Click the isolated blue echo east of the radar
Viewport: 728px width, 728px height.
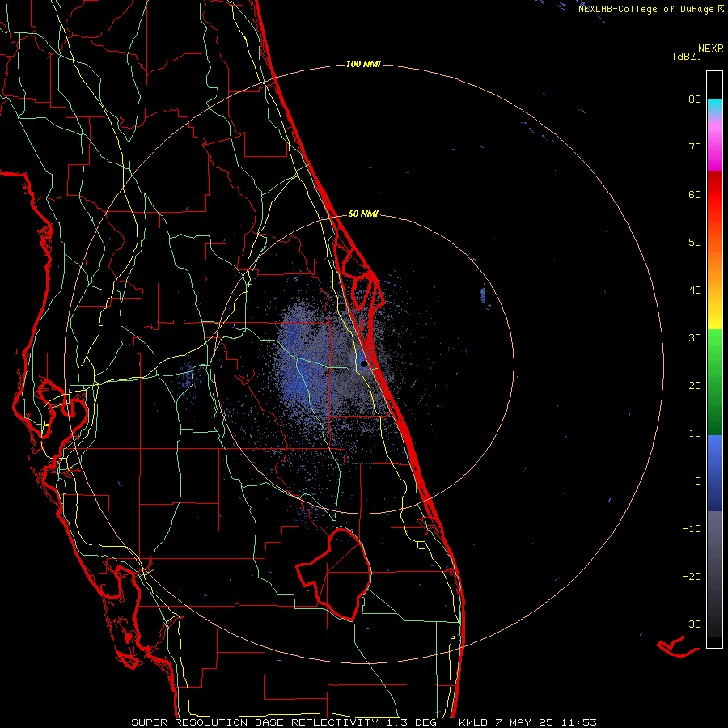pos(483,294)
